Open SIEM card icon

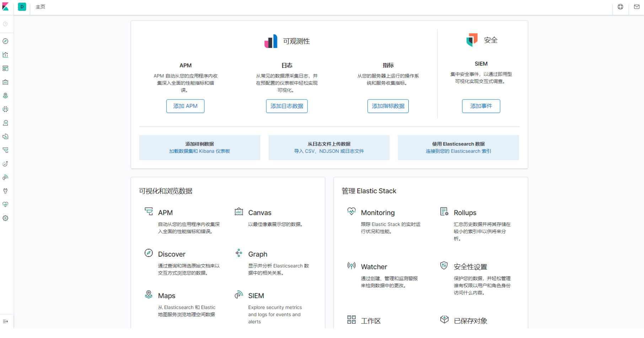(239, 294)
